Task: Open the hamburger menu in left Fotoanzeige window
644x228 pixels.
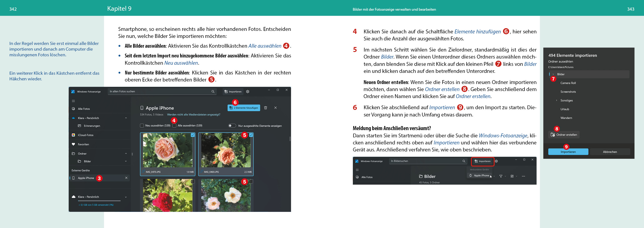Action: 73,101
